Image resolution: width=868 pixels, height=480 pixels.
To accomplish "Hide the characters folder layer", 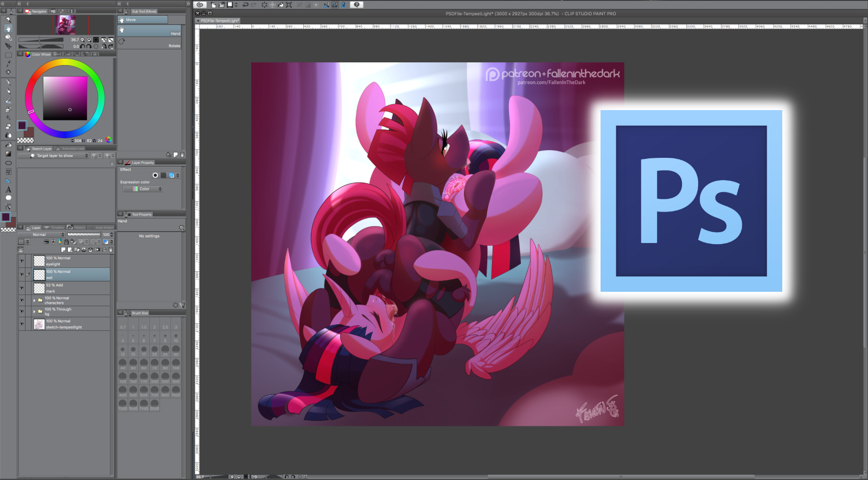I will click(x=22, y=300).
